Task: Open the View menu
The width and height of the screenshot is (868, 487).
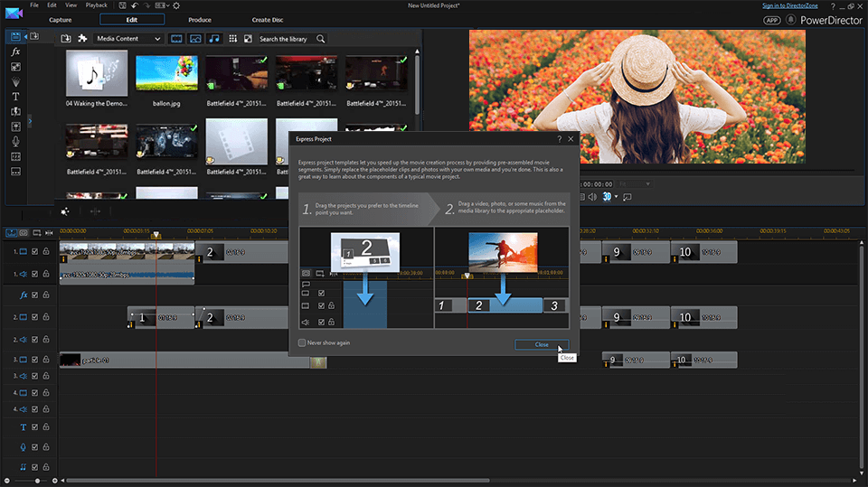Action: (x=71, y=5)
